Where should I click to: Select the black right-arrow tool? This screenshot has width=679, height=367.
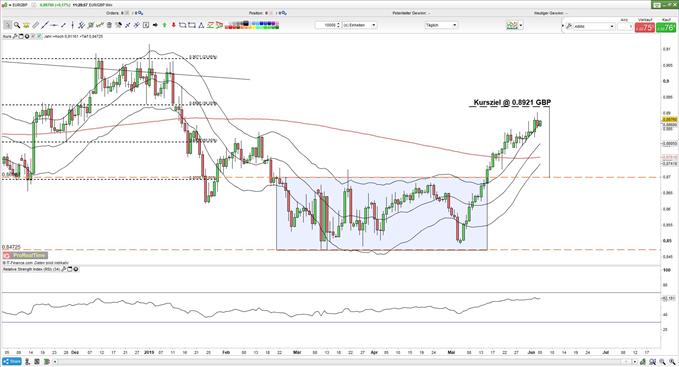[x=155, y=25]
